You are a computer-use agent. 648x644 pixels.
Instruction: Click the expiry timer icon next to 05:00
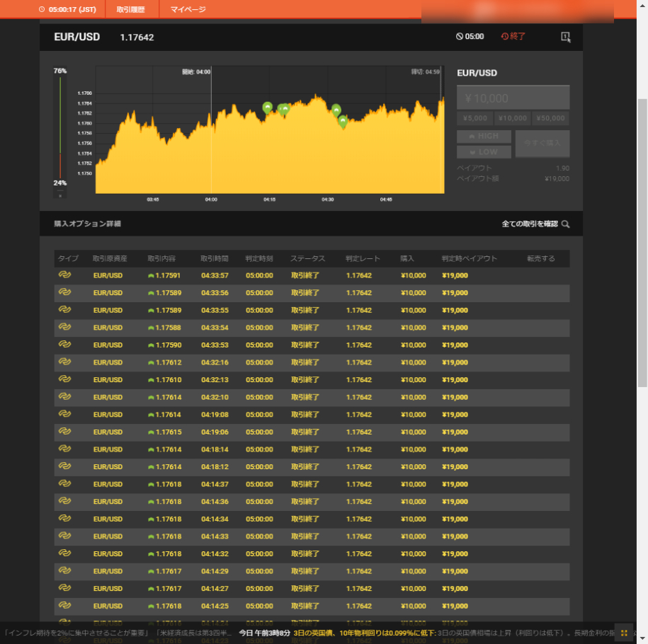click(x=459, y=36)
